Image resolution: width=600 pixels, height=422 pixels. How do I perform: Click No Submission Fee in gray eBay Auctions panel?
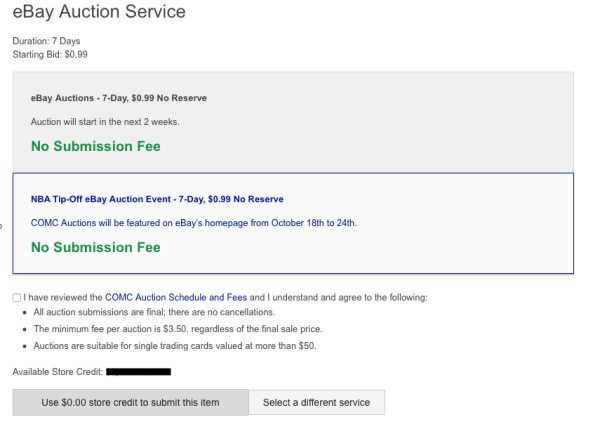95,146
